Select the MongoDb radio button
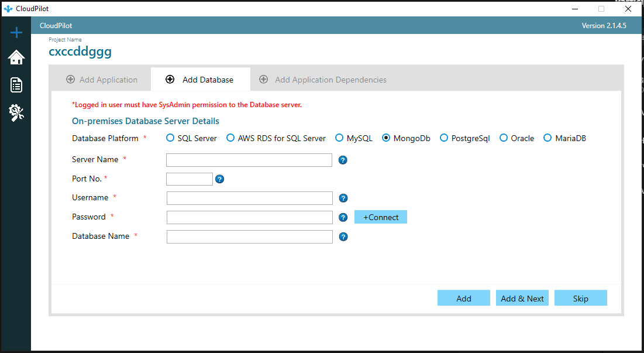The image size is (644, 353). [386, 138]
